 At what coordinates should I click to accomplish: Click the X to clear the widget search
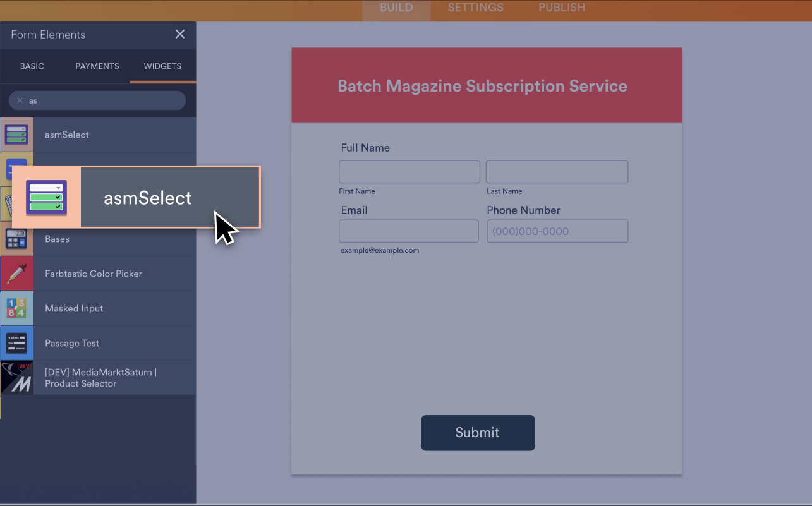coord(20,100)
